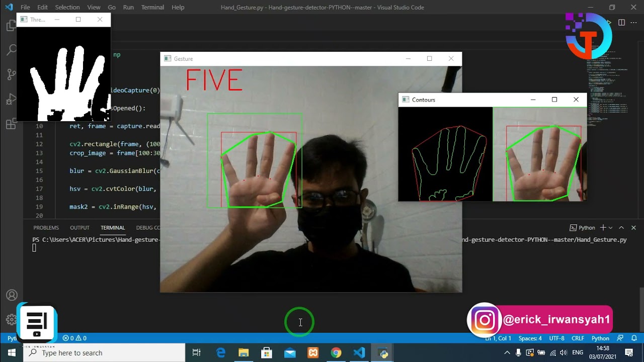Open Google Chrome from the taskbar

pyautogui.click(x=336, y=353)
